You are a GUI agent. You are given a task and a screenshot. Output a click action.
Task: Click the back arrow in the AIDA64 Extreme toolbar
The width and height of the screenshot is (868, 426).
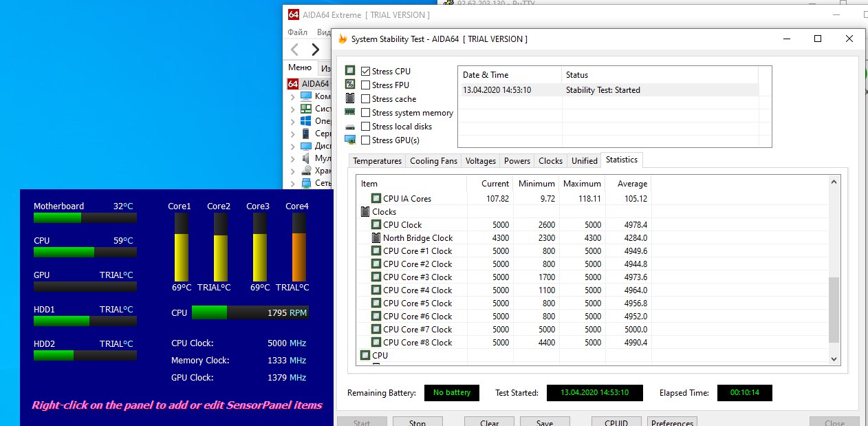pos(294,49)
